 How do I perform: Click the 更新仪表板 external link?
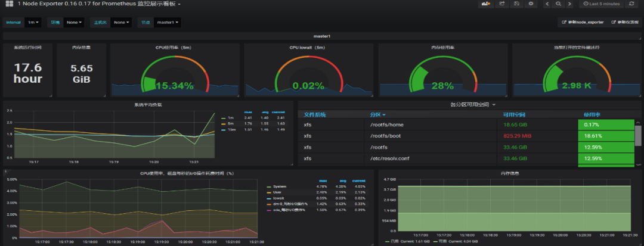click(624, 23)
